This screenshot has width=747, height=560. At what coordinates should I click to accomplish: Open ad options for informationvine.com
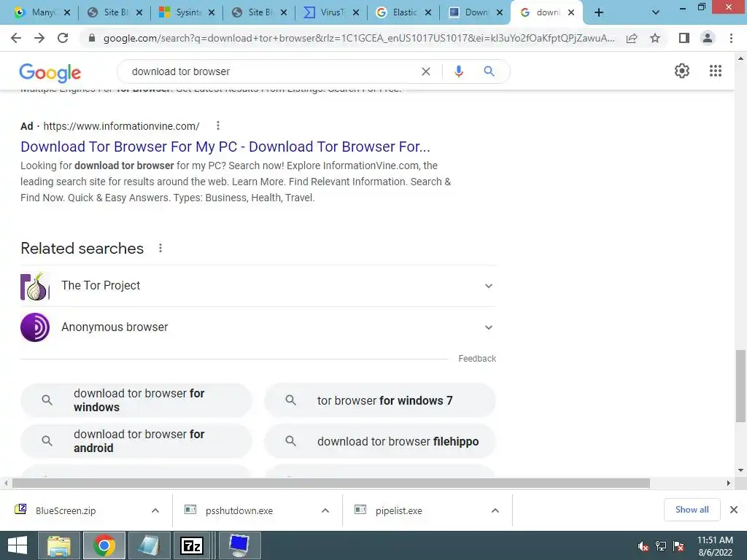coord(217,125)
